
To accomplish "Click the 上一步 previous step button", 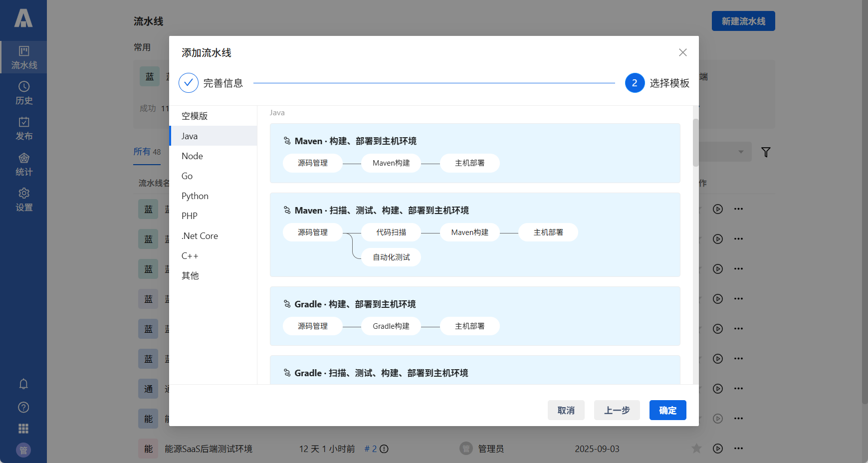I will tap(617, 410).
